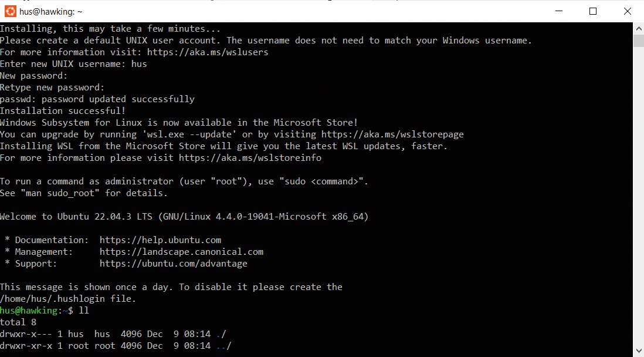This screenshot has height=357, width=644.
Task: Click the scrollbar up arrow
Action: [x=639, y=28]
